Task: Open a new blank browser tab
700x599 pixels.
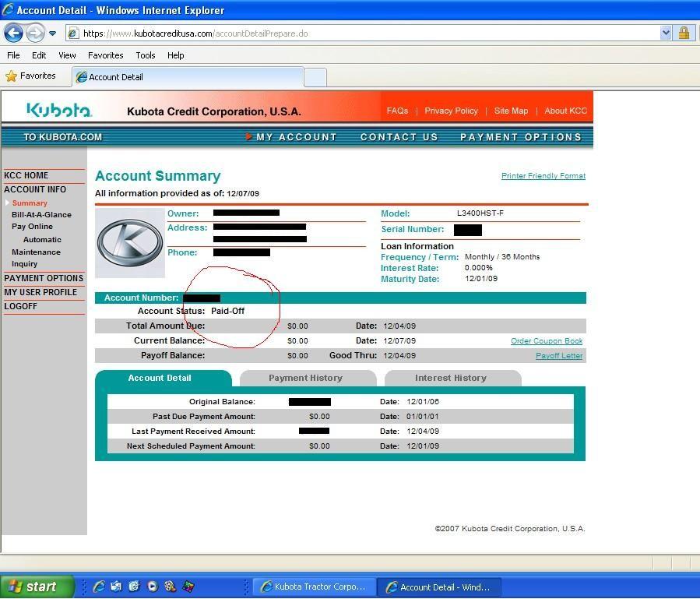Action: pyautogui.click(x=315, y=78)
